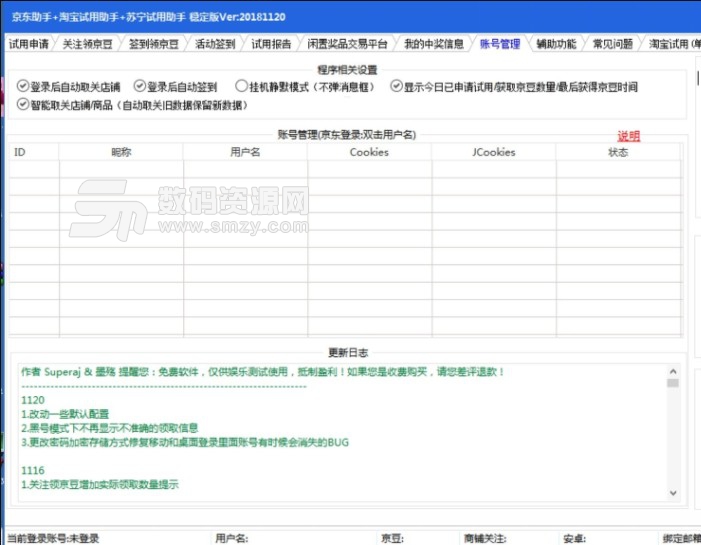Click 当前登录账号:未登录 in status bar
Screen dimensions: 701x545
(53, 538)
